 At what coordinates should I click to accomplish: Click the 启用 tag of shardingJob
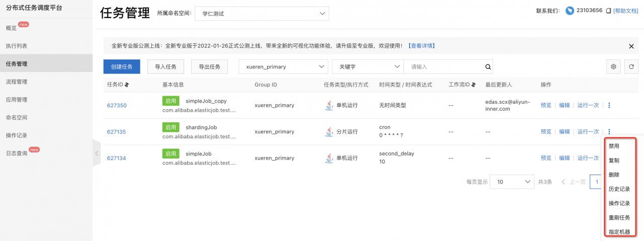(x=171, y=127)
